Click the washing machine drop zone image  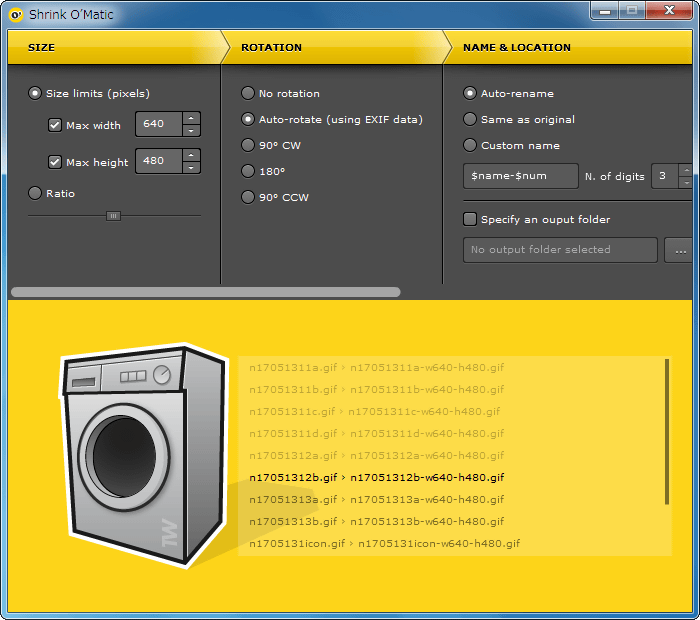click(x=144, y=455)
